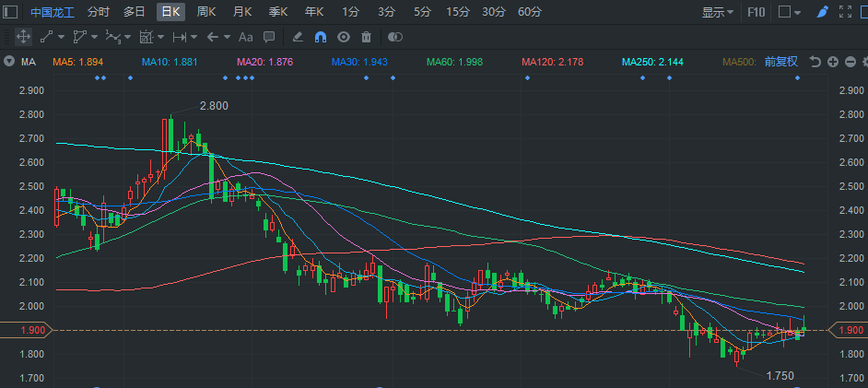This screenshot has height=388, width=868.
Task: Switch to the 30分 interval tab
Action: [494, 12]
